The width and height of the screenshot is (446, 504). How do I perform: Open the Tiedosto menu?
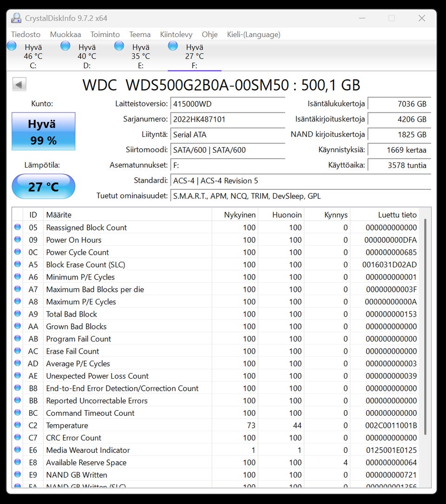coord(26,34)
